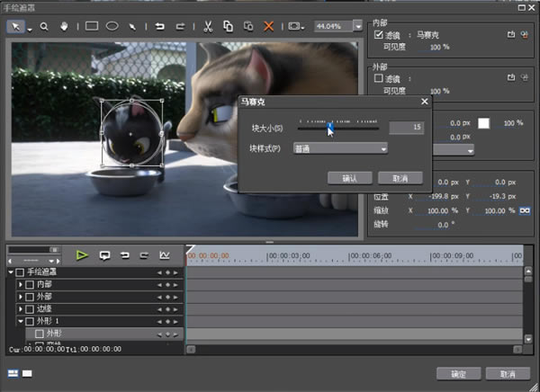The image size is (540, 392).
Task: Click 确认 in the 马赛克 dialog
Action: coord(350,178)
